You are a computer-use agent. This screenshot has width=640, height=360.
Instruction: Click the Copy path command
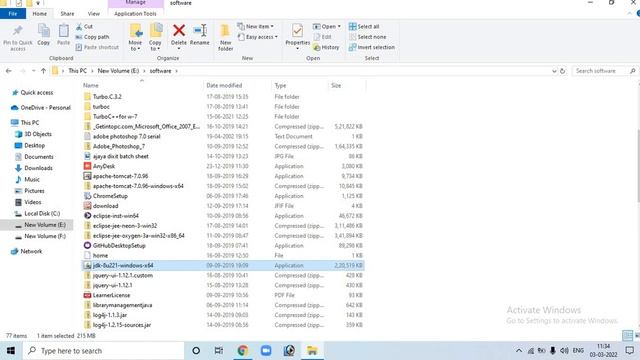[92, 37]
